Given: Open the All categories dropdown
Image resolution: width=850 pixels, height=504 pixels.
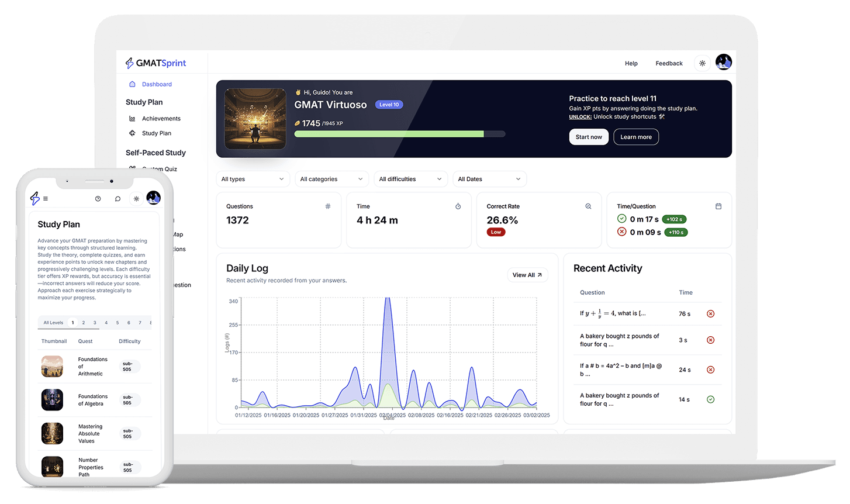Looking at the screenshot, I should point(331,179).
